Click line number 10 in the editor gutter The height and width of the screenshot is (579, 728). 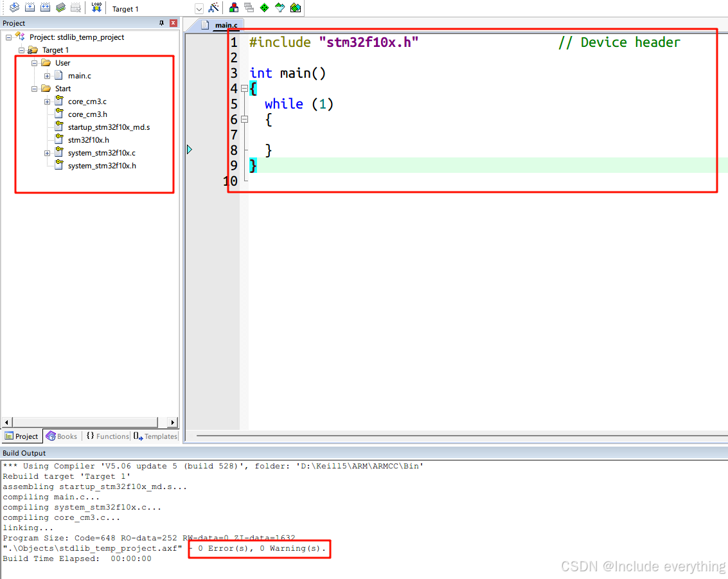coord(230,181)
